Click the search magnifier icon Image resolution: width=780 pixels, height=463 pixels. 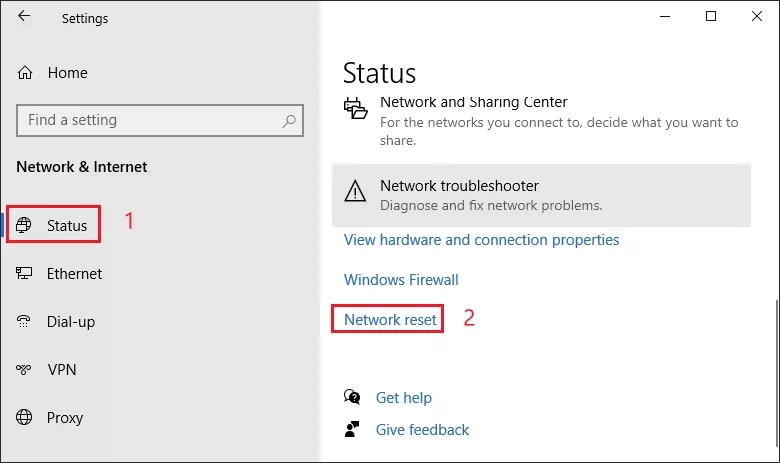coord(289,121)
